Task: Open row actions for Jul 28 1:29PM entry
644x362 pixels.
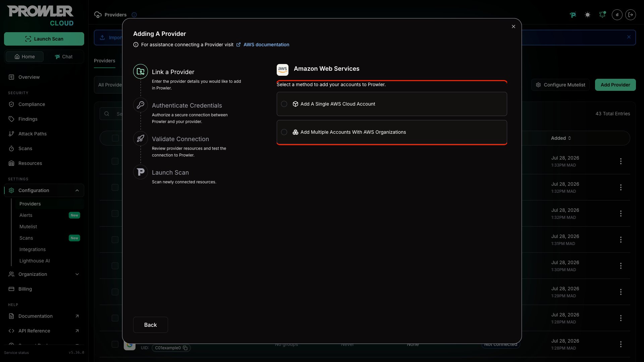Action: (621, 292)
